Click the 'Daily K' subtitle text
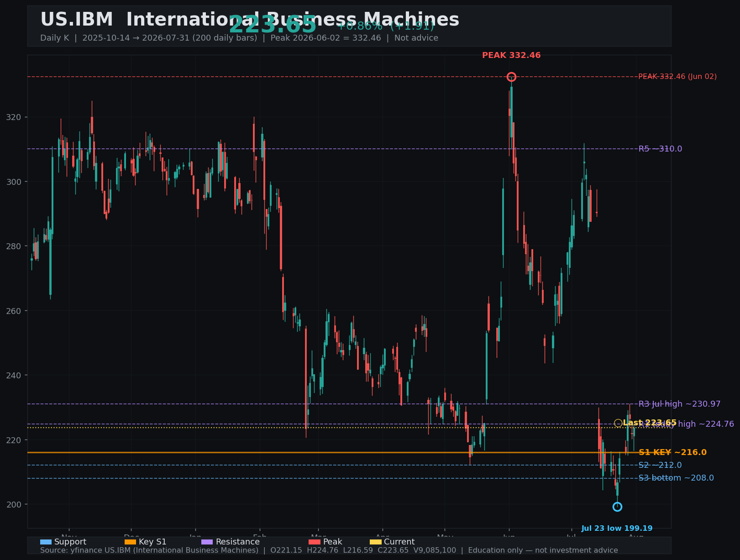This screenshot has width=740, height=560. tap(54, 38)
